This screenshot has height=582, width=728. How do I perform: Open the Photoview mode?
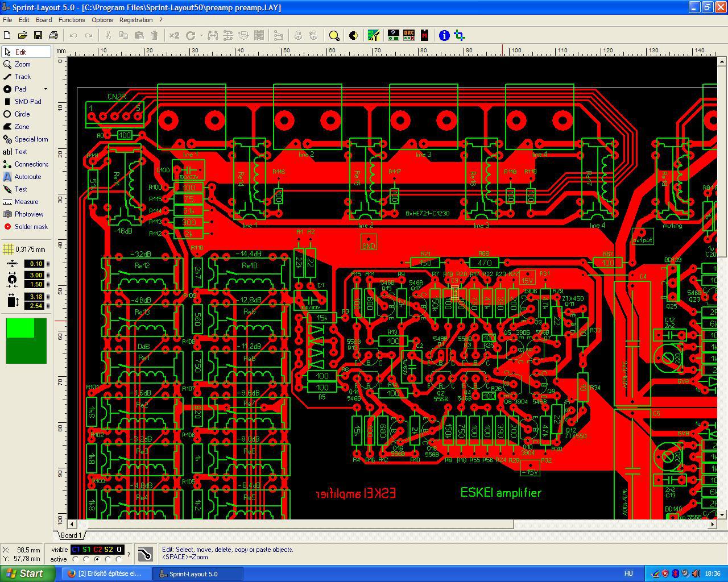coord(27,214)
